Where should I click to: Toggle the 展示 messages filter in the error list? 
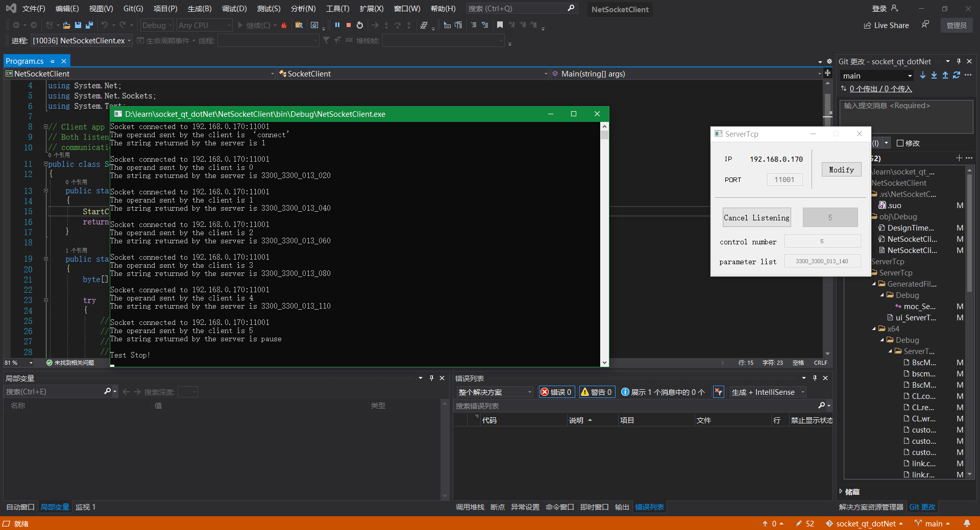[663, 392]
